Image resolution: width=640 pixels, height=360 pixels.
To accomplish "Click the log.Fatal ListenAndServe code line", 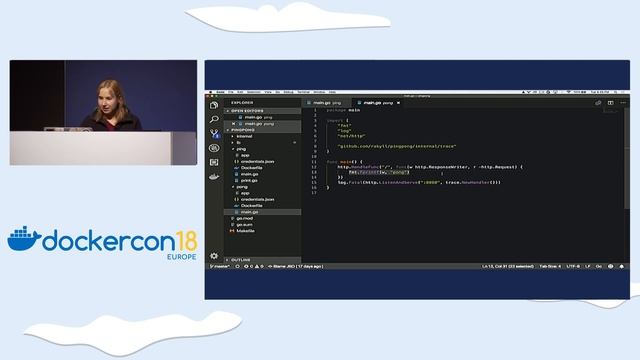I will pyautogui.click(x=419, y=182).
